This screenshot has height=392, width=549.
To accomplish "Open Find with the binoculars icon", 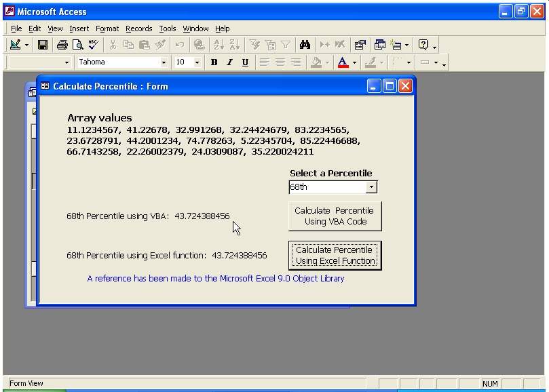I will tap(305, 45).
